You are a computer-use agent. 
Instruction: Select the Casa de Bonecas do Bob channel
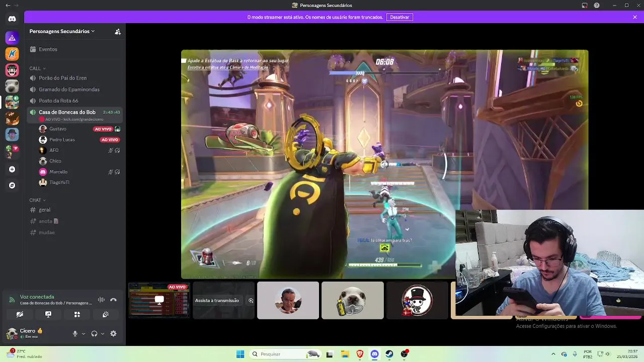[x=75, y=115]
